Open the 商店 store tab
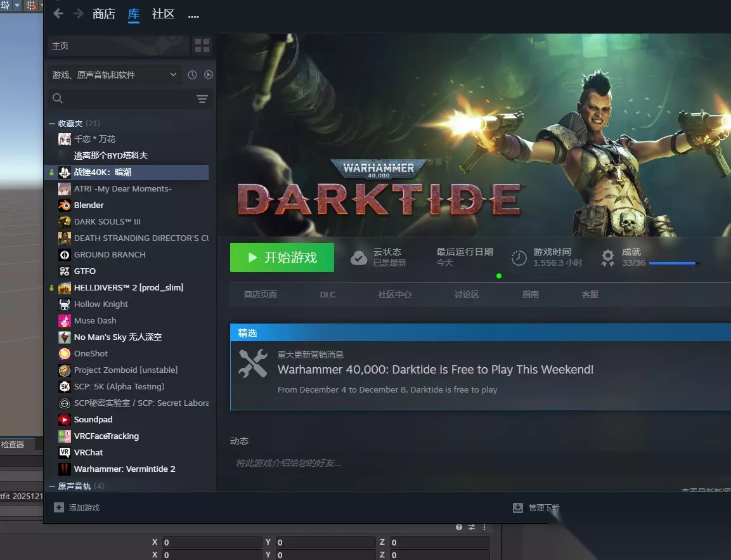This screenshot has height=560, width=731. (x=103, y=14)
